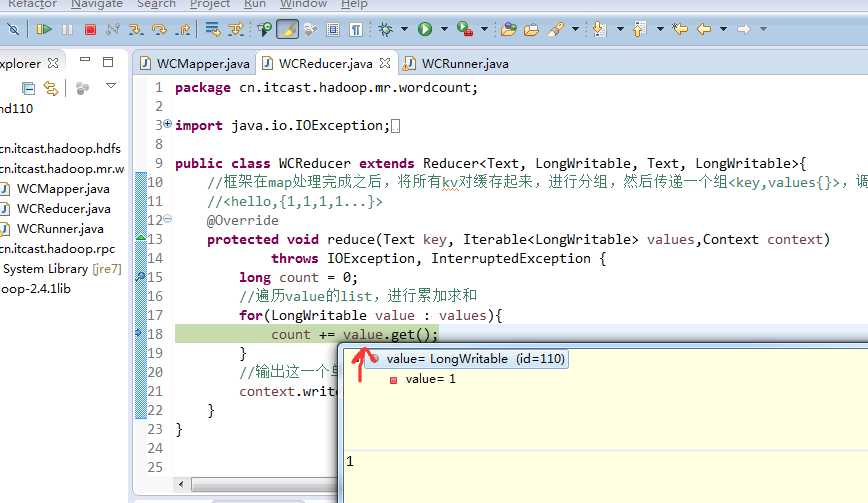Viewport: 868px width, 503px height.
Task: Expand the folded import section
Action: (167, 124)
